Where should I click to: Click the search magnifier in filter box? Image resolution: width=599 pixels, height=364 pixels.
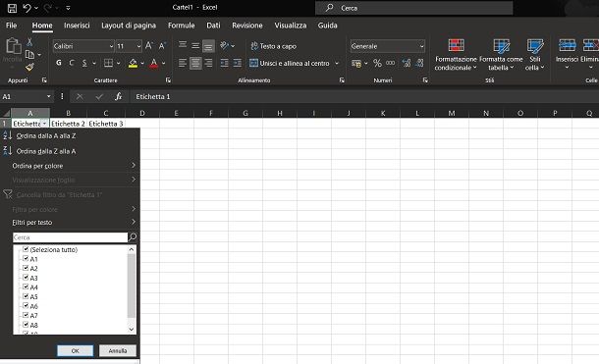click(x=133, y=237)
